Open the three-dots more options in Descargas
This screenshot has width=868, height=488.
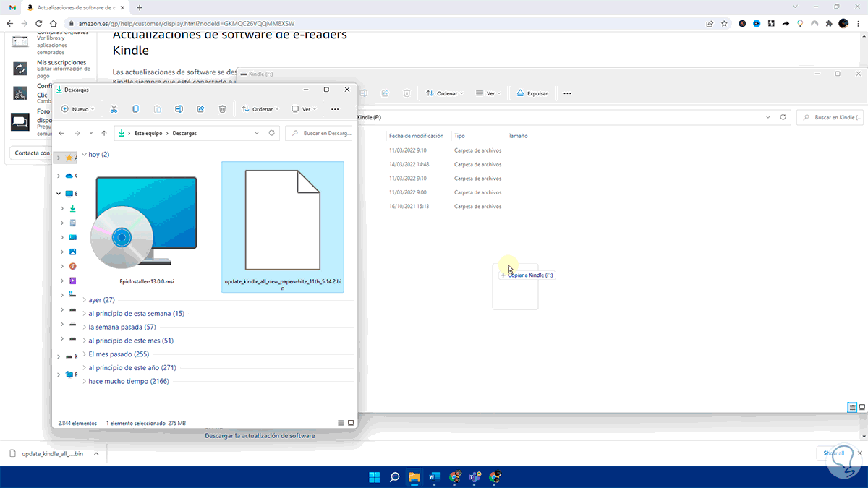(x=334, y=109)
